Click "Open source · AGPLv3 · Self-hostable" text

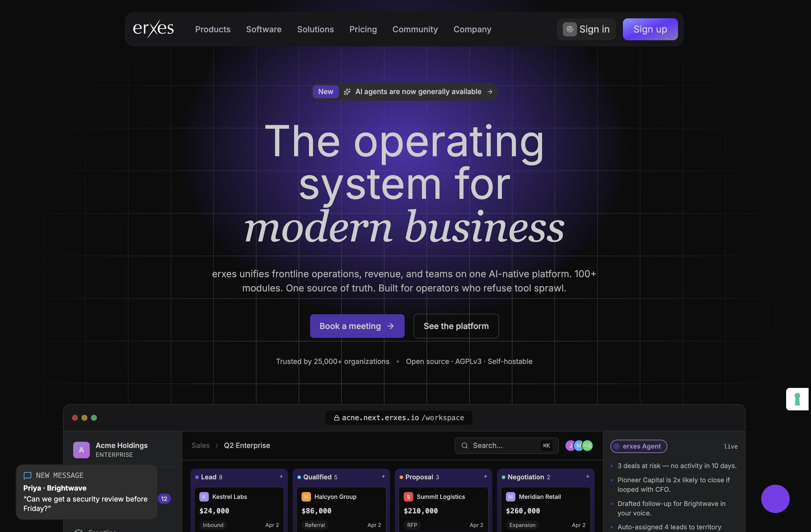coord(469,361)
